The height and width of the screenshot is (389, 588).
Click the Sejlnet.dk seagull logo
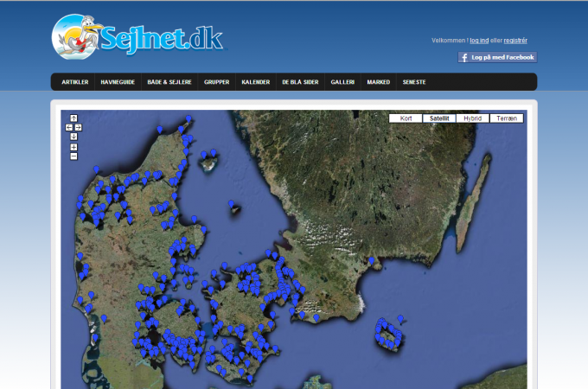[x=138, y=36]
